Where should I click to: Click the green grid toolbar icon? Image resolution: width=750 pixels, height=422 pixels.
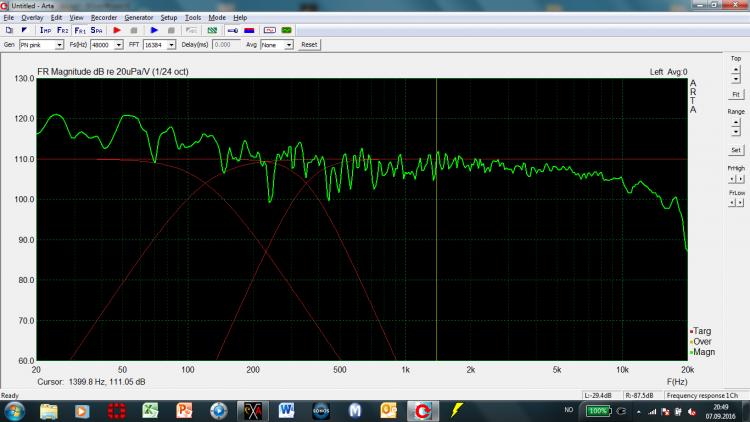tap(212, 31)
